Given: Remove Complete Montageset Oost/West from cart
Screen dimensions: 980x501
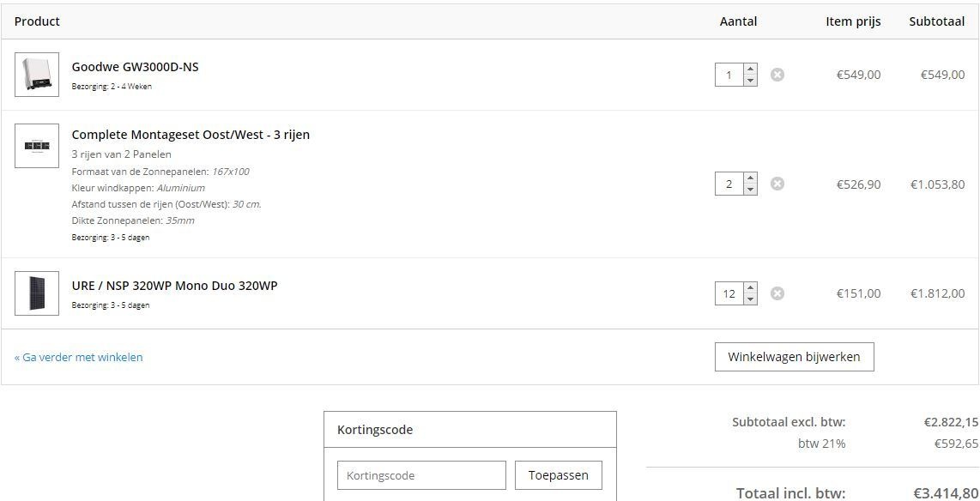Looking at the screenshot, I should tap(777, 184).
